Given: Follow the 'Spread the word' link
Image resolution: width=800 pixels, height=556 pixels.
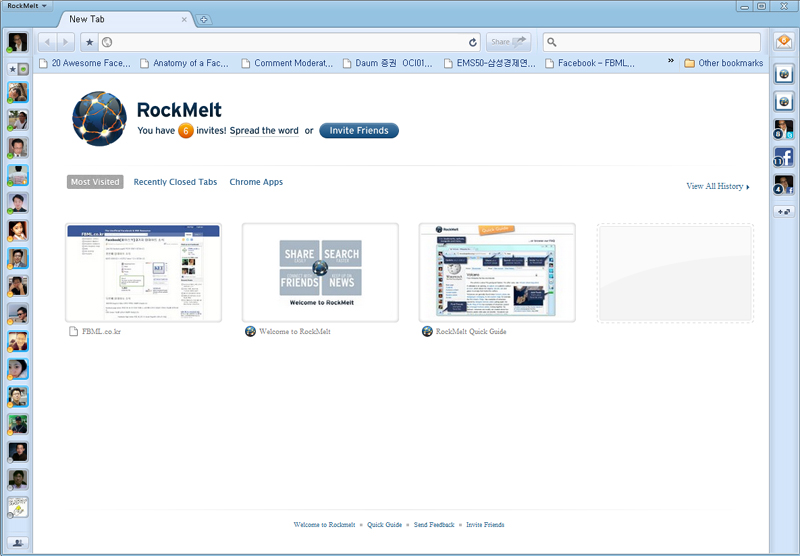Looking at the screenshot, I should tap(264, 131).
